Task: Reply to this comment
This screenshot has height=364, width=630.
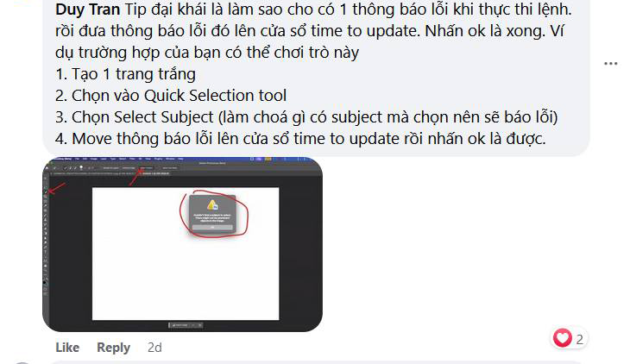Action: click(113, 347)
